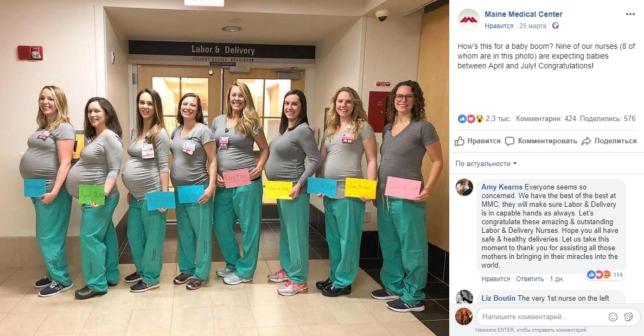Click the thumbs-up Нравится button

477,141
